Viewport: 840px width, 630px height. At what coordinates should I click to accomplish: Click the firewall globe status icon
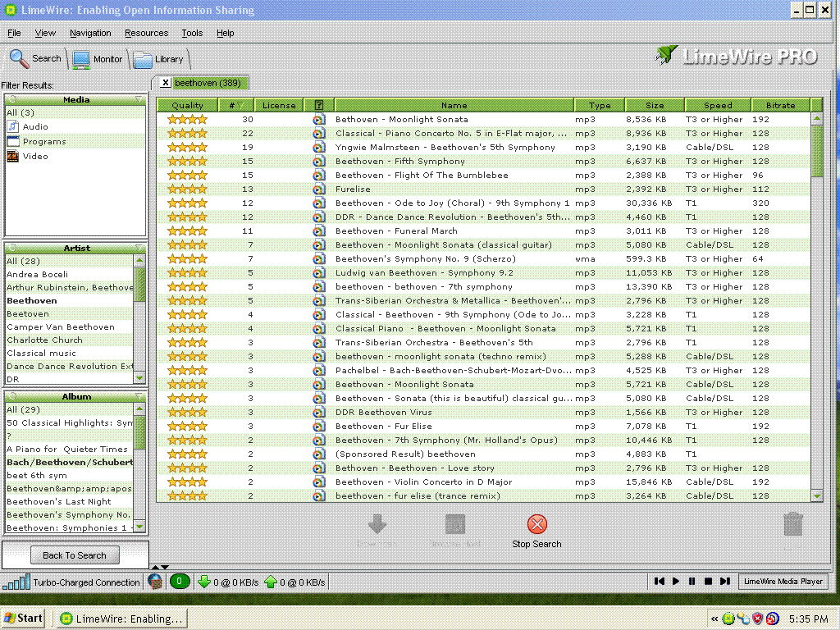pos(155,582)
